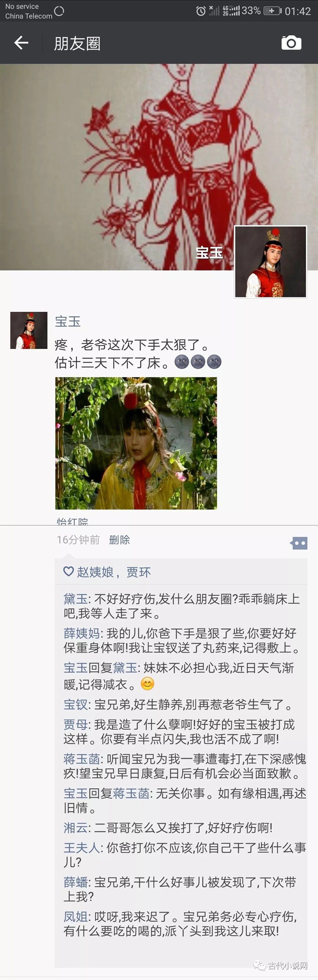Select 赵姨娘 in the likes list

[x=95, y=572]
